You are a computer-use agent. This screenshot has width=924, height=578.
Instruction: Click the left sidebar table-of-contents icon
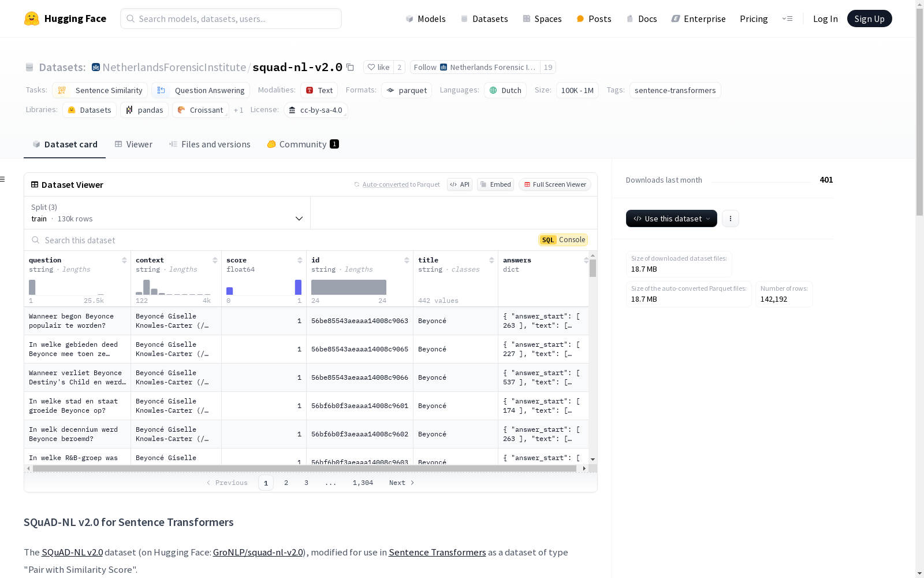click(x=3, y=179)
